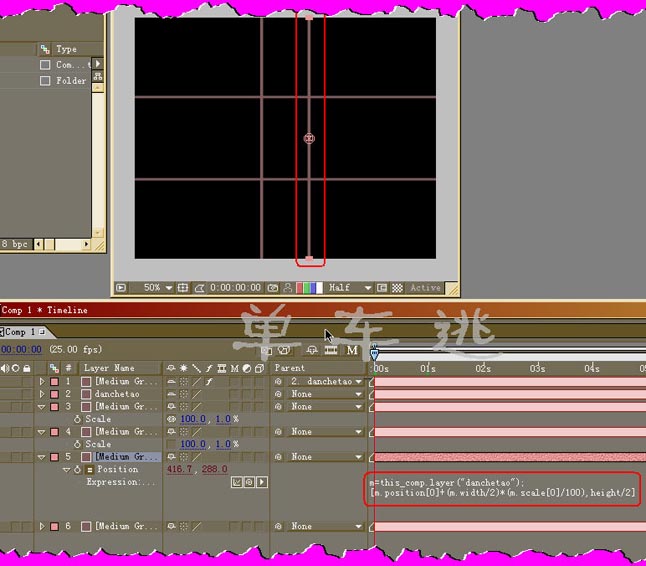Click Layer Name column header
Image resolution: width=646 pixels, height=566 pixels.
coord(109,368)
